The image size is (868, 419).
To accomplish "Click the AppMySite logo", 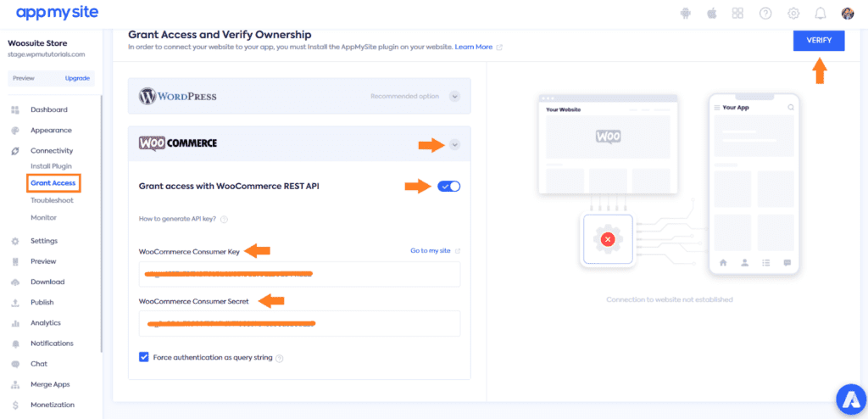I will click(x=58, y=12).
